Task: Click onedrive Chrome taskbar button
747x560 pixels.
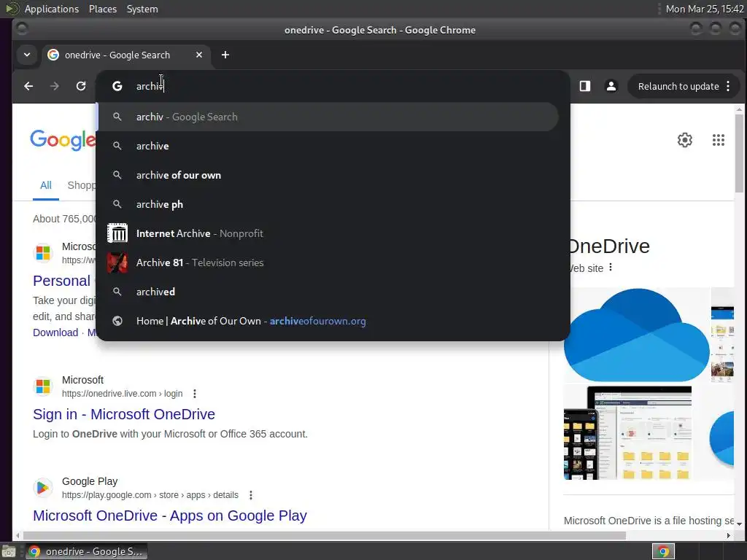Action: [86, 551]
